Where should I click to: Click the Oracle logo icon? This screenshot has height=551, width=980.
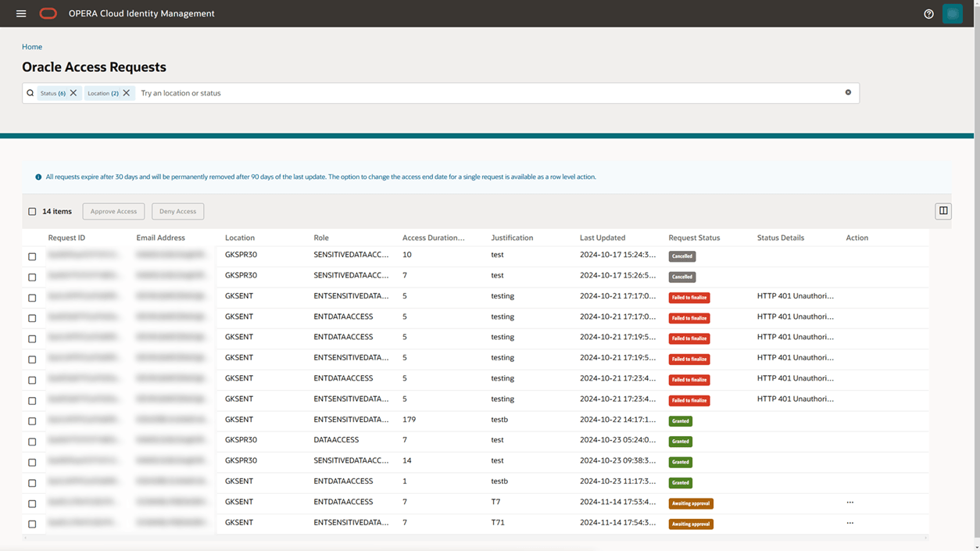pyautogui.click(x=48, y=13)
